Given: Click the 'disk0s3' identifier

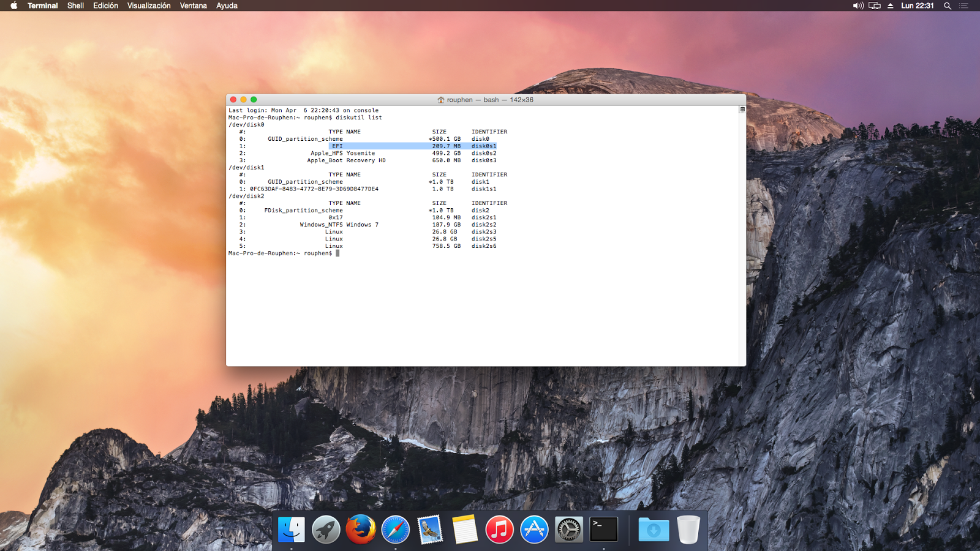Looking at the screenshot, I should click(x=484, y=160).
